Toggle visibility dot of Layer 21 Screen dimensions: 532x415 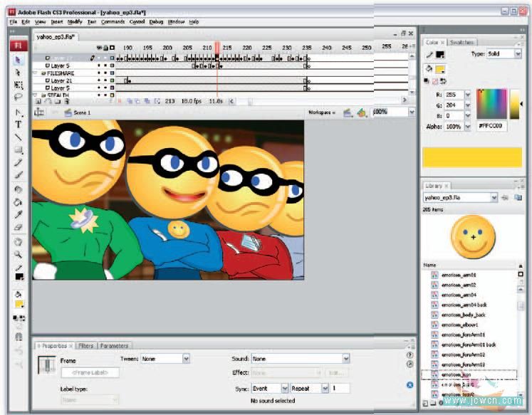99,80
